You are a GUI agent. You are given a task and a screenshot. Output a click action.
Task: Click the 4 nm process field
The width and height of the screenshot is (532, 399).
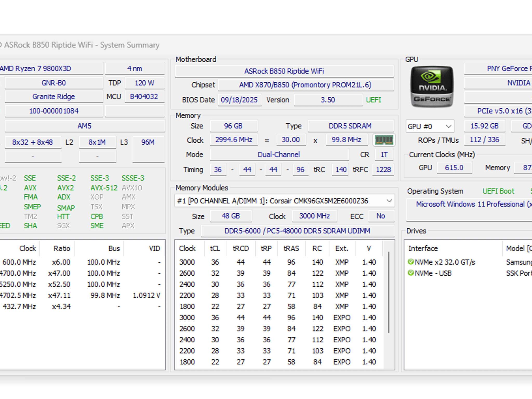pos(135,69)
